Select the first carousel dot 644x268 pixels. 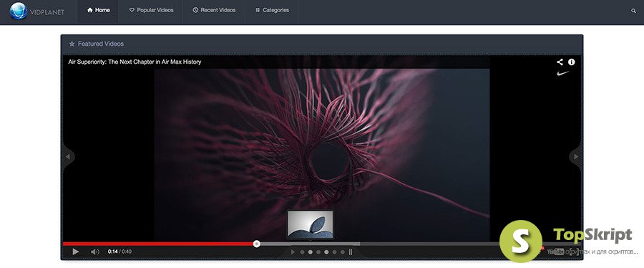coord(302,252)
